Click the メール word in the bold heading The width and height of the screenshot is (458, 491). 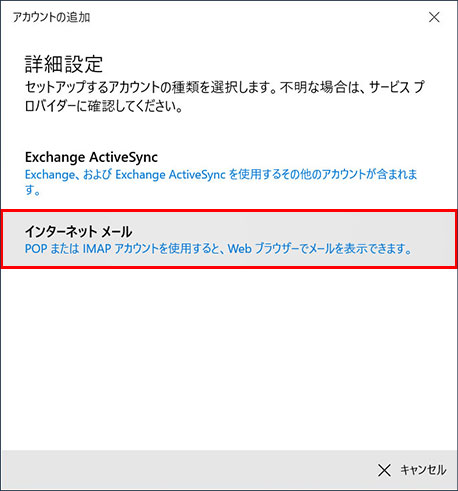click(x=116, y=231)
